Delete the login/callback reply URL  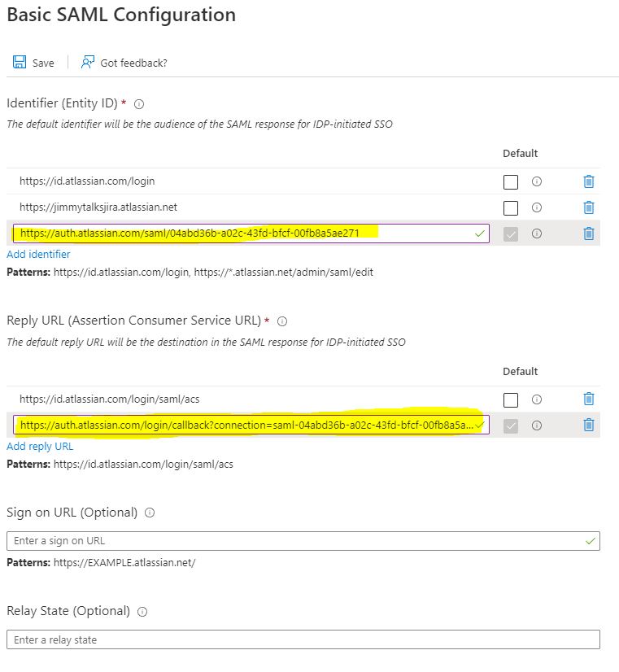click(589, 425)
